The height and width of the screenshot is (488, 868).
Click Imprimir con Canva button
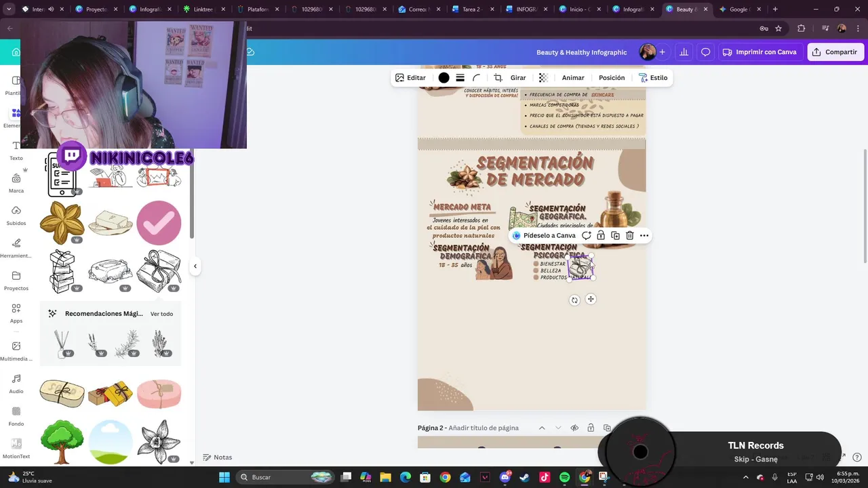(x=759, y=52)
